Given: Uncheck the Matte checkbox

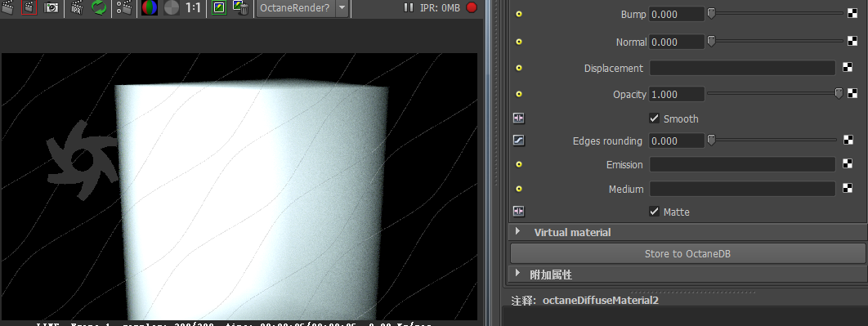Looking at the screenshot, I should 655,212.
